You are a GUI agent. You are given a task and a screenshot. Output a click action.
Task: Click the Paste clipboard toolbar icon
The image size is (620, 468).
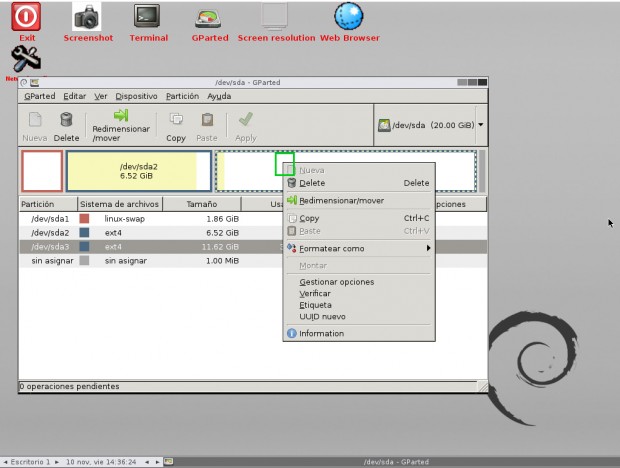click(207, 119)
